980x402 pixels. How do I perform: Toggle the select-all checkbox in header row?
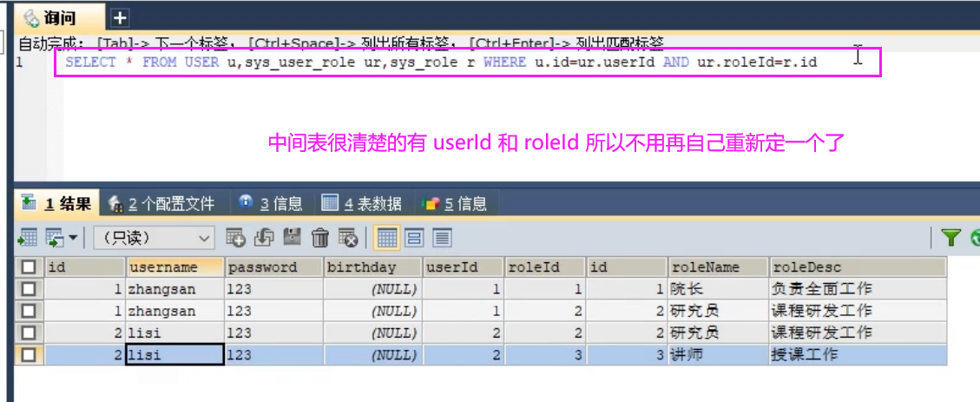[29, 267]
